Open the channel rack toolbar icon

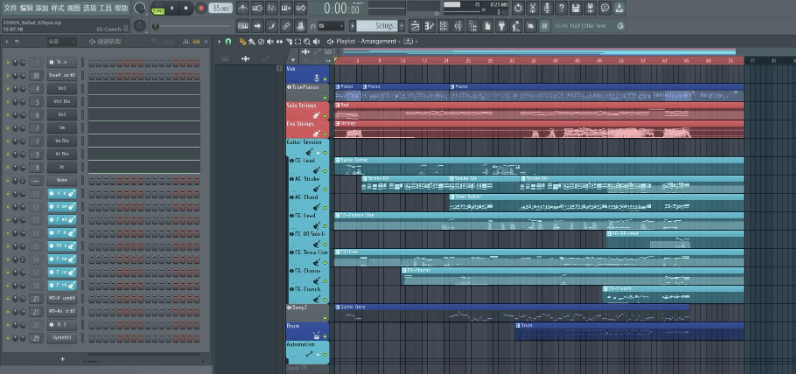pyautogui.click(x=444, y=25)
